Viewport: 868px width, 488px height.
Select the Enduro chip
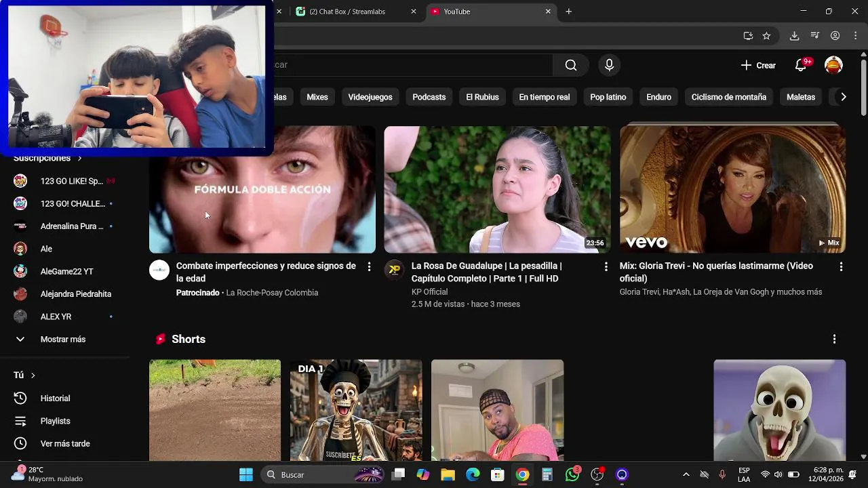click(x=658, y=97)
